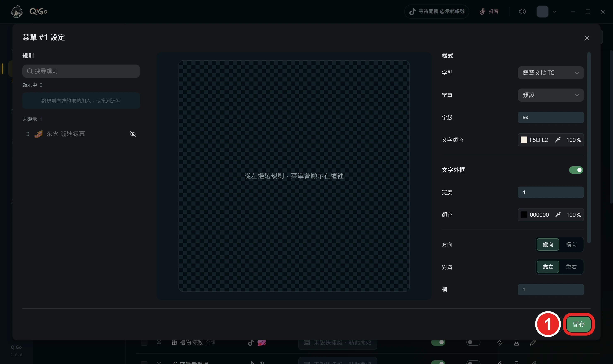Open the 字重 dropdown 預設
This screenshot has height=364, width=613.
pos(551,95)
